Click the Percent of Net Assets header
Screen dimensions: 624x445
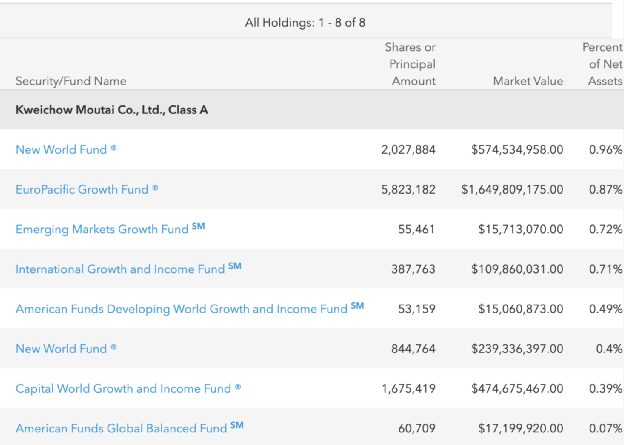[601, 64]
